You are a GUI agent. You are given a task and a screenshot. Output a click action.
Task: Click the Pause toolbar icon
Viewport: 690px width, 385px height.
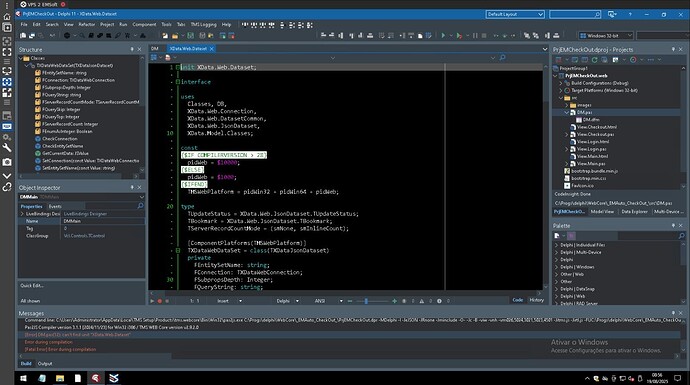(x=475, y=36)
